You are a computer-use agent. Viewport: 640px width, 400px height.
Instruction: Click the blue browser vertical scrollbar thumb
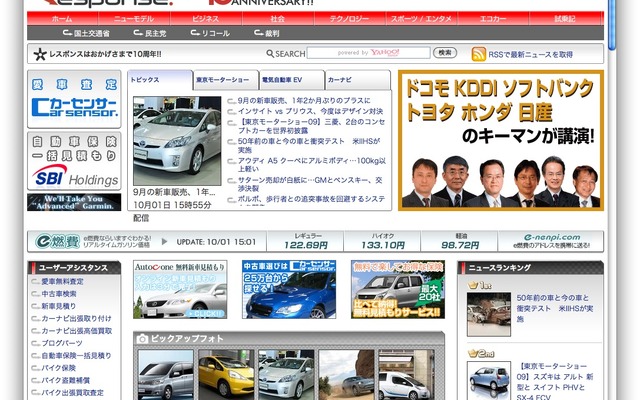tap(611, 24)
